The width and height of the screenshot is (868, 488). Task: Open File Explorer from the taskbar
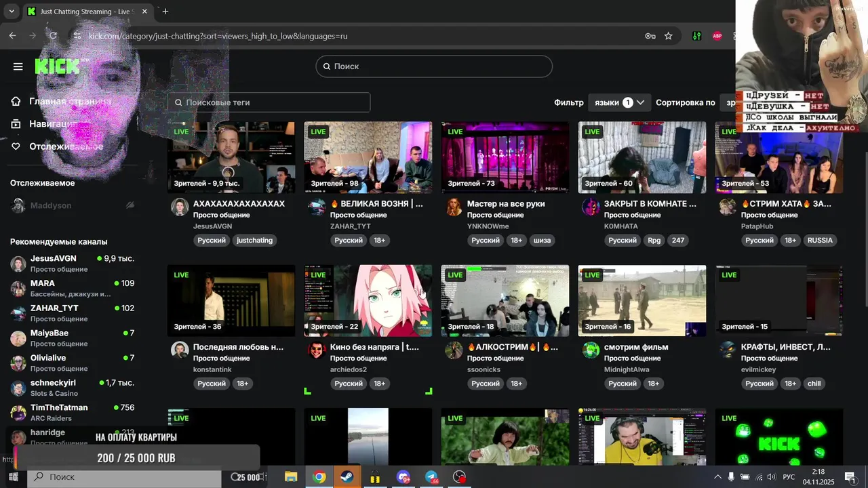click(291, 477)
